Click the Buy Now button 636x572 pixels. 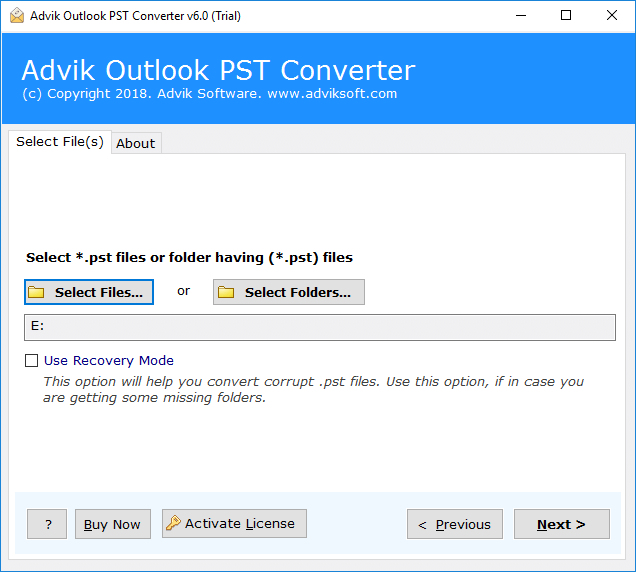coord(113,524)
